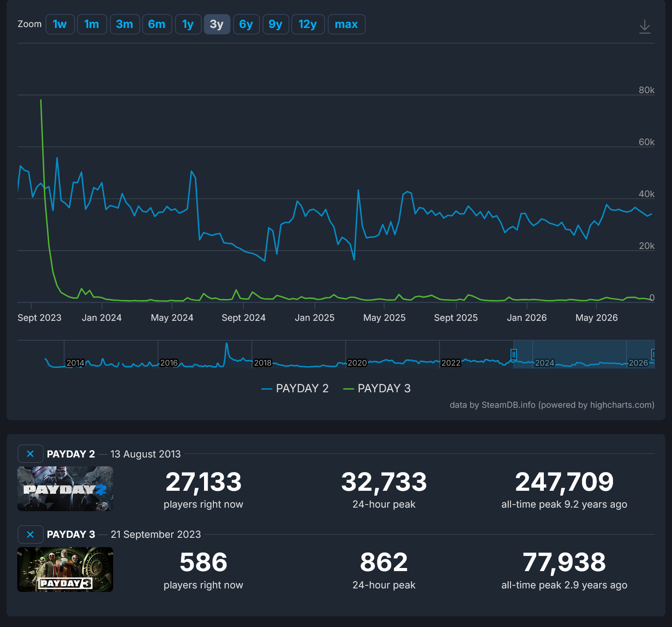
Task: Grab the left navigator range handle
Action: pos(514,354)
